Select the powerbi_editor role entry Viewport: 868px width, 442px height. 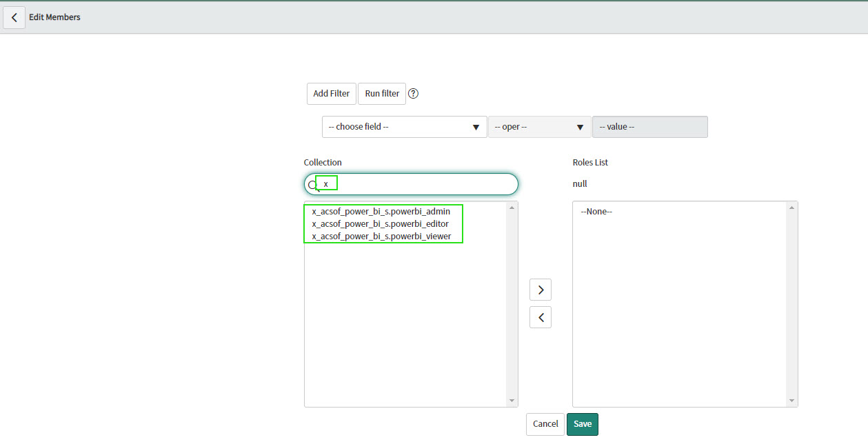coord(380,224)
